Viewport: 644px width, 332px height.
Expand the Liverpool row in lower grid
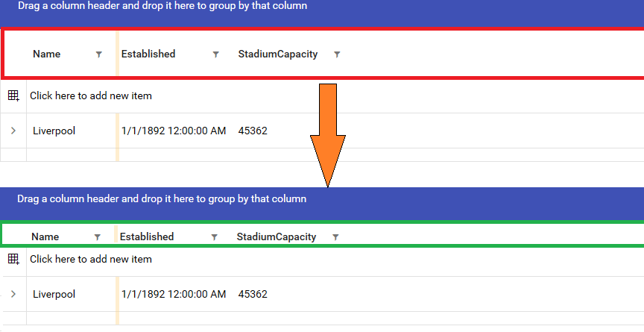pos(13,294)
